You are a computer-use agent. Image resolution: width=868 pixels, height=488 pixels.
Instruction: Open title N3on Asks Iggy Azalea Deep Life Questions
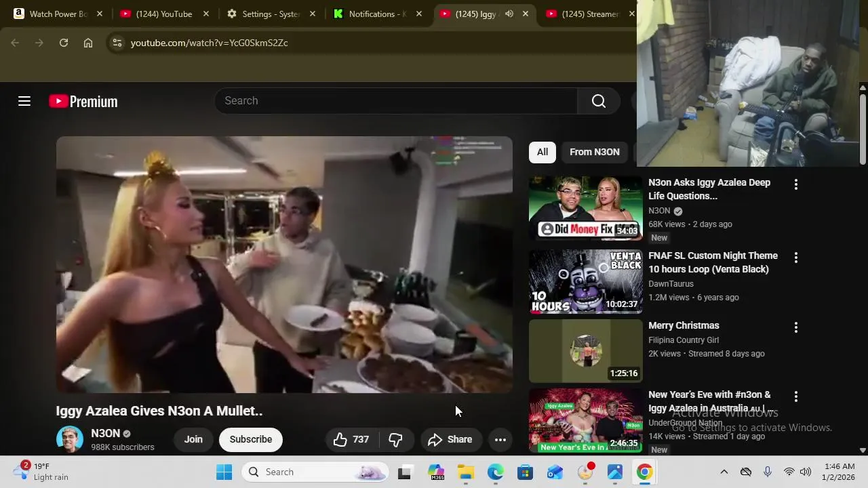[x=709, y=189]
